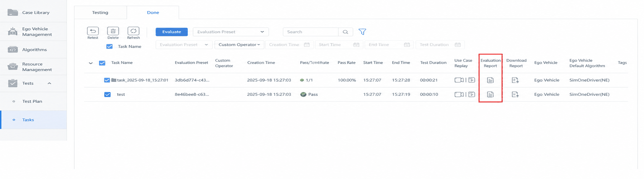The image size is (644, 179).
Task: Open evaluation report for task_2025-09-18_15:27:01
Action: (x=490, y=80)
